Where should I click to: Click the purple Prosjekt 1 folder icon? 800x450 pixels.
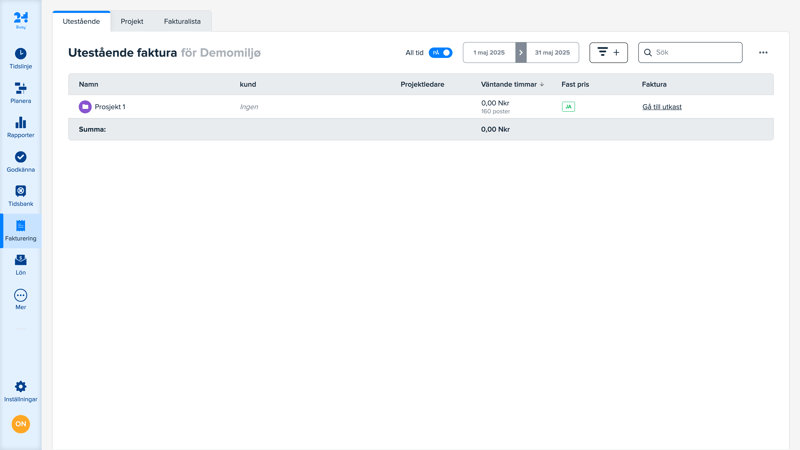click(x=85, y=107)
